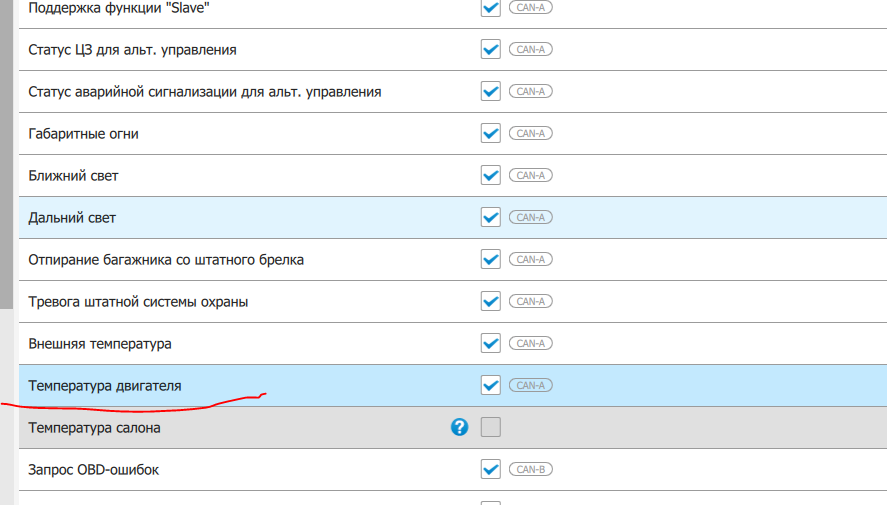Select the Температура салона row label
Viewport: 887px width, 505px height.
[94, 428]
